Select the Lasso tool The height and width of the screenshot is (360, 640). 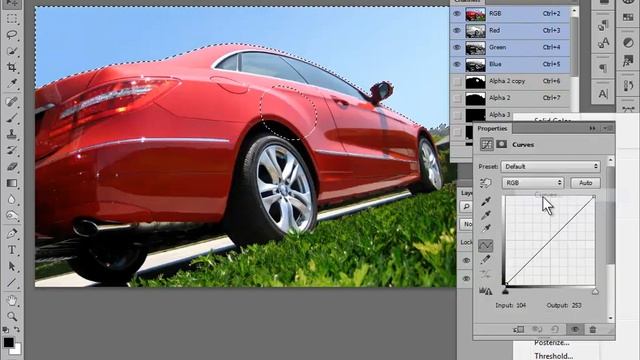coord(12,35)
